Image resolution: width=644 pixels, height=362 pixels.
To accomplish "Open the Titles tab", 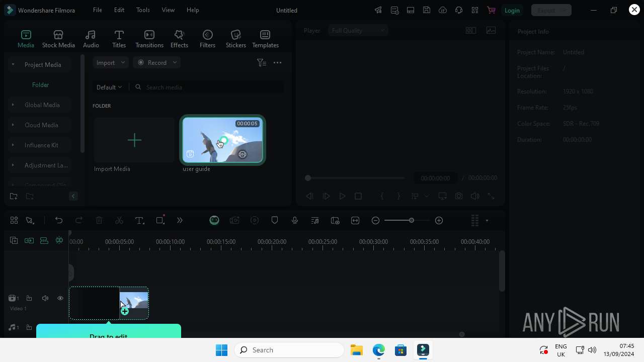I will (119, 39).
